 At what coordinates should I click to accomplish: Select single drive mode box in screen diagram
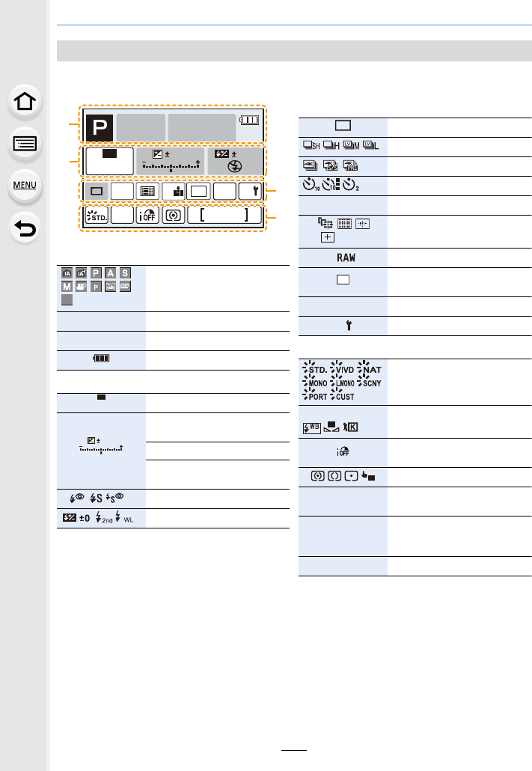(97, 192)
